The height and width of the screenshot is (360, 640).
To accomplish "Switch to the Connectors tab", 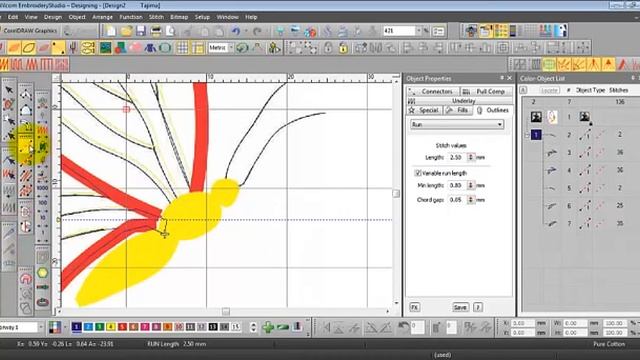I will pos(433,91).
